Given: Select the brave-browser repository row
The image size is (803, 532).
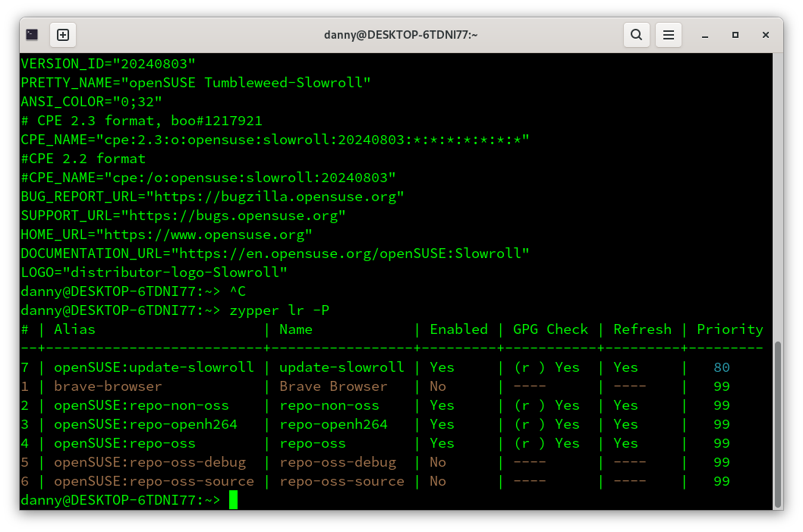Looking at the screenshot, I should (x=107, y=386).
